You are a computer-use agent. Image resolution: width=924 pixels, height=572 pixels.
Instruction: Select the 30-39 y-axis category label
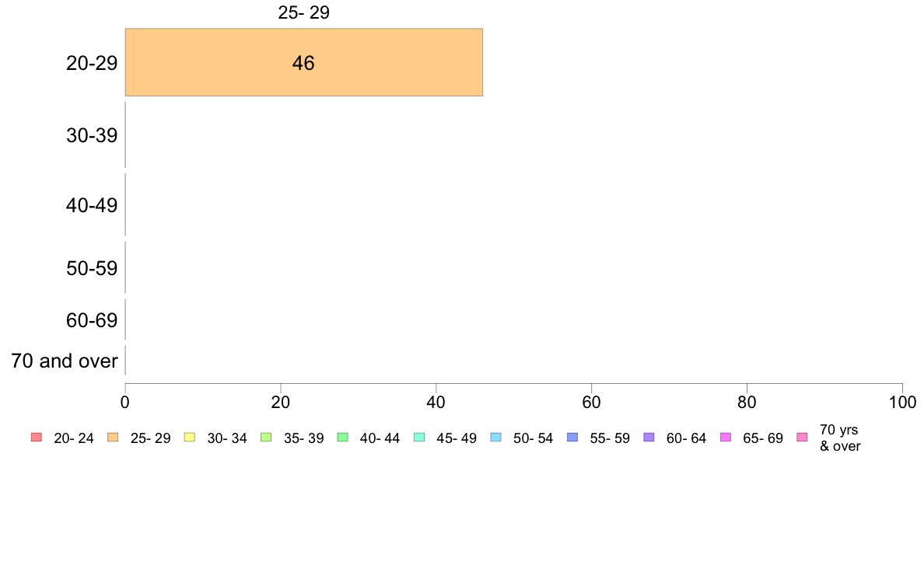(92, 135)
